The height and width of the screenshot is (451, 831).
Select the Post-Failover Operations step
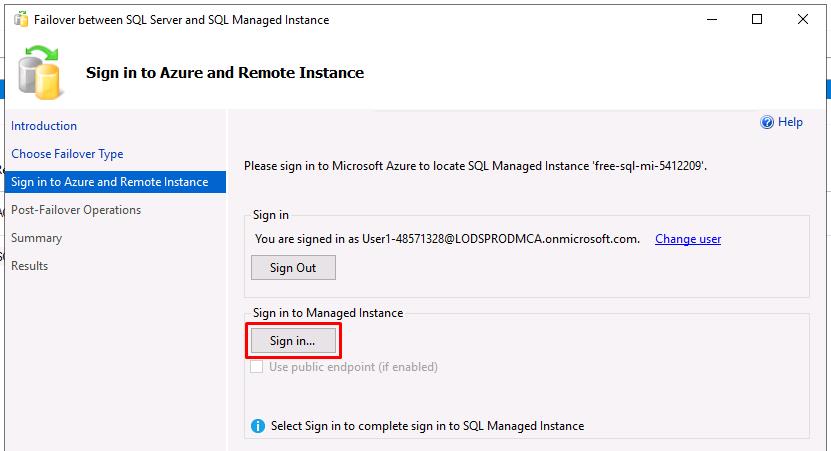click(x=76, y=210)
